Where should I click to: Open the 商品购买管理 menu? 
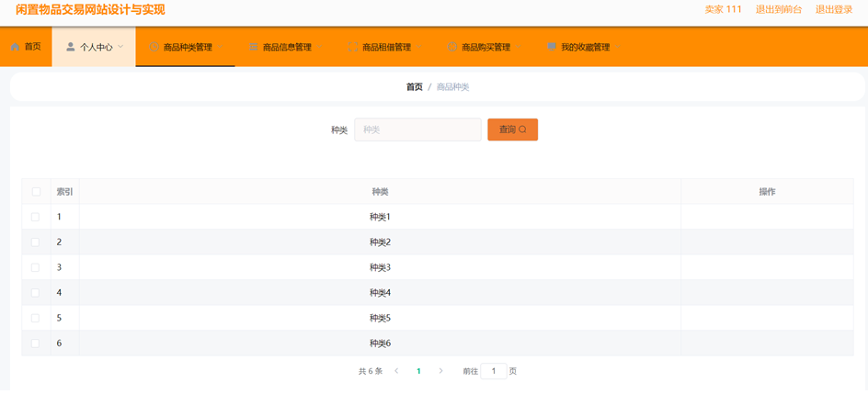click(x=484, y=47)
